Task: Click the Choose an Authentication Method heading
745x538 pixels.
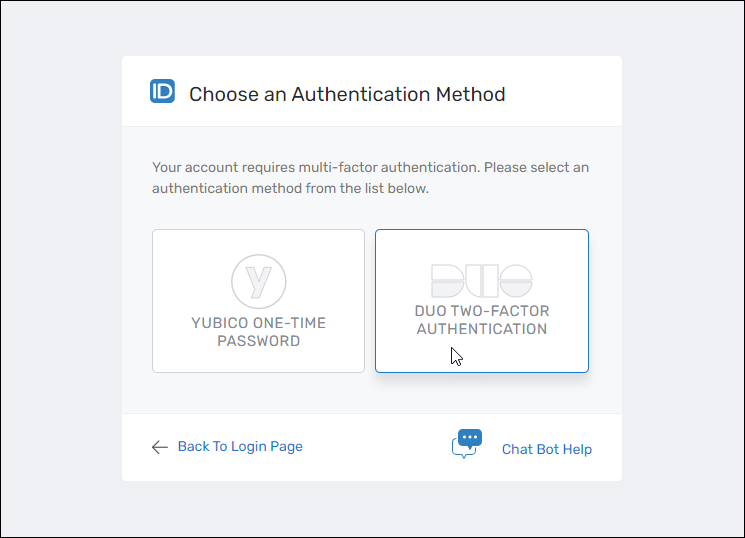Action: point(347,94)
